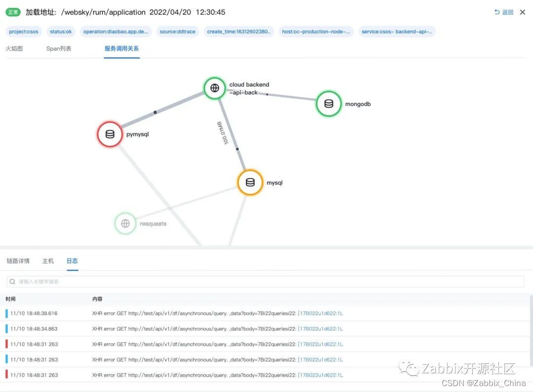The image size is (533, 392).
Task: Click the cloud backend-api-back globe node
Action: 215,88
